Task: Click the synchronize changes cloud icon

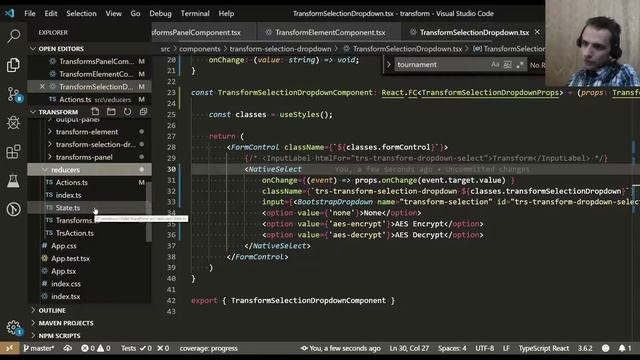Action: pyautogui.click(x=68, y=348)
